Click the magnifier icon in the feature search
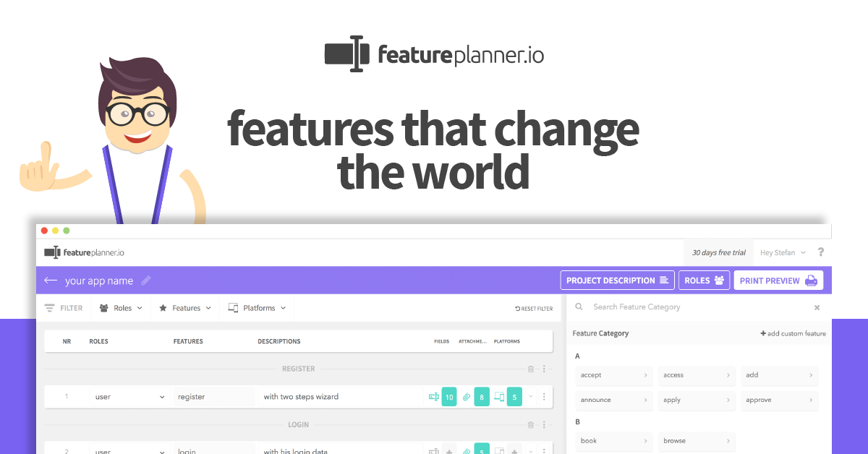The image size is (868, 454). [579, 307]
